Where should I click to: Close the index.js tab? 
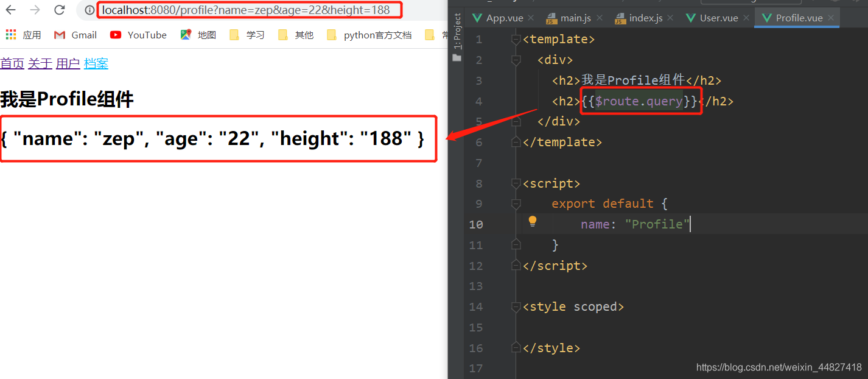click(670, 18)
